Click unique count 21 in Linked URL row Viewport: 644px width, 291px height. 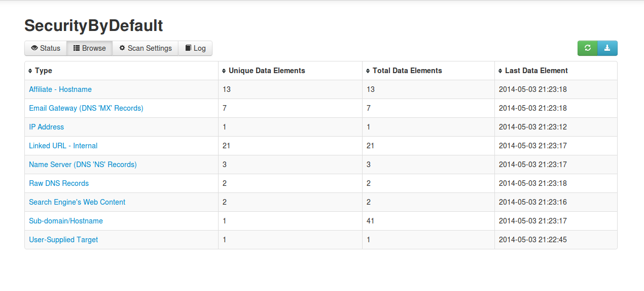(x=227, y=146)
